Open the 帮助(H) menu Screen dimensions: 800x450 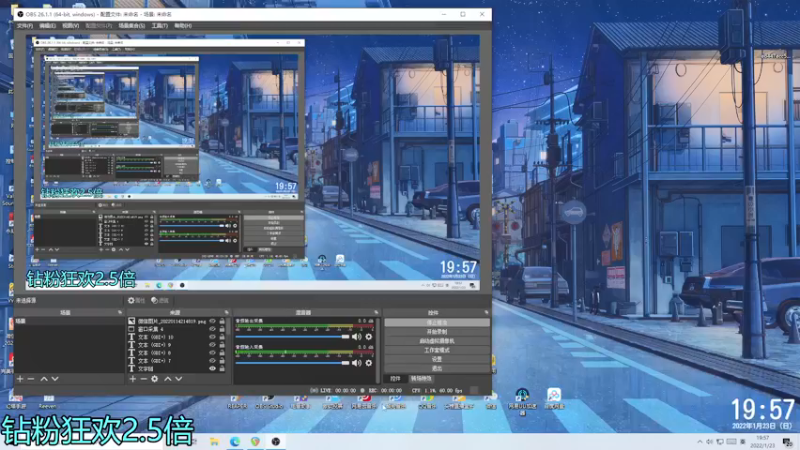pos(183,26)
